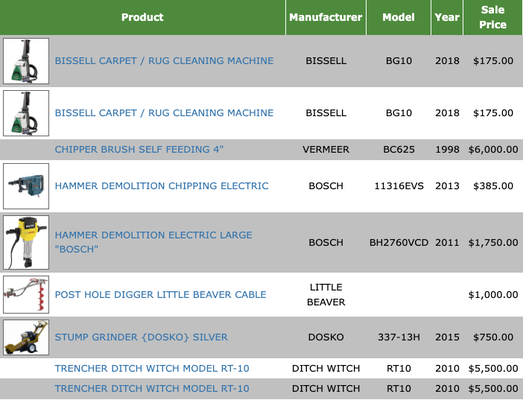Sort by the Model column header
This screenshot has width=526, height=400.
coord(399,17)
